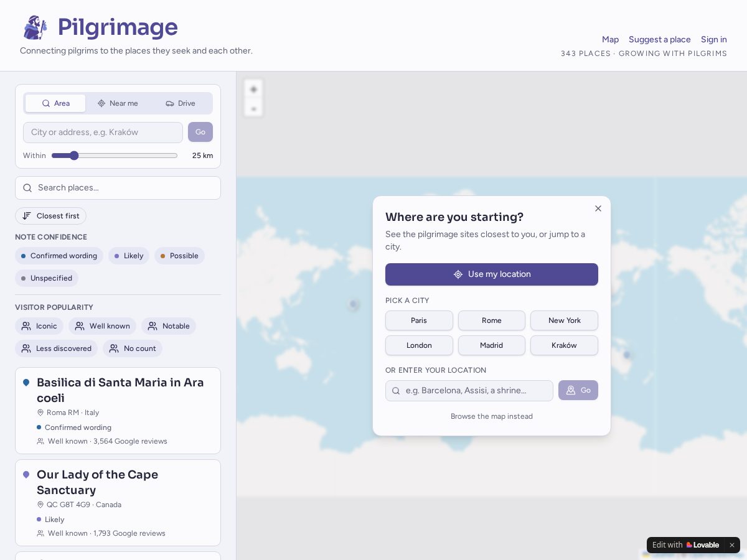This screenshot has height=560, width=747.
Task: Open Our Lady of the Cape Sanctuary
Action: click(x=118, y=503)
